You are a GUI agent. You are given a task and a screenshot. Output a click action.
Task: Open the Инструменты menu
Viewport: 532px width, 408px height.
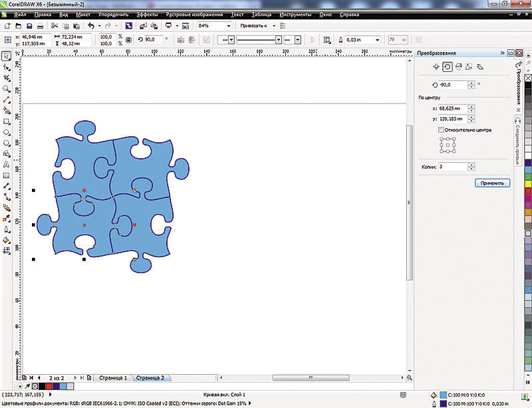[295, 15]
